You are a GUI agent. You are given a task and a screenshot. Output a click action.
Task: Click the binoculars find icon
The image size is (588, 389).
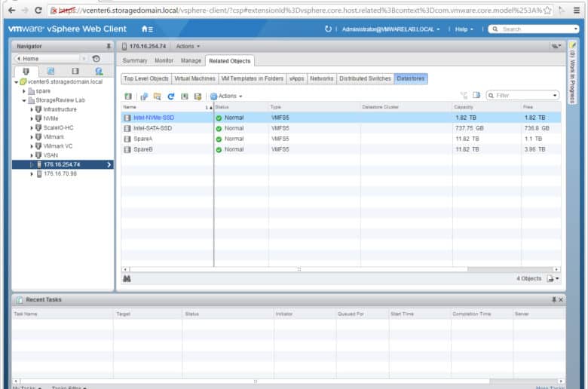pyautogui.click(x=127, y=279)
